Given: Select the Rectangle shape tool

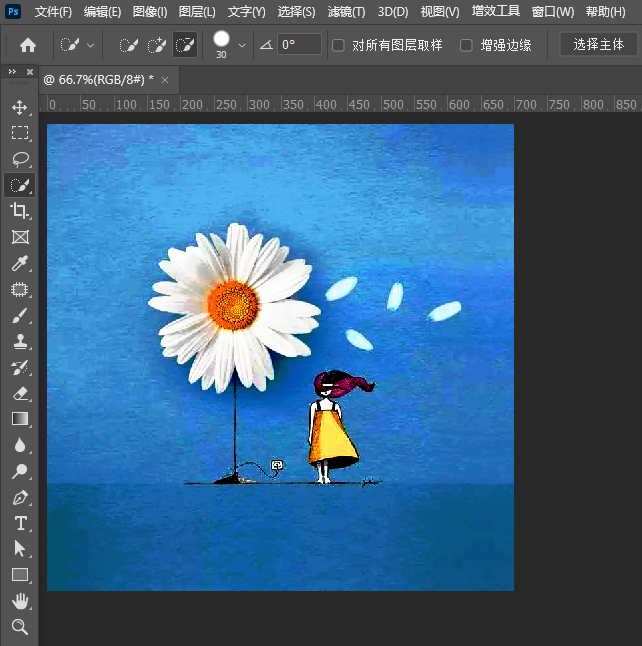Looking at the screenshot, I should pyautogui.click(x=20, y=575).
